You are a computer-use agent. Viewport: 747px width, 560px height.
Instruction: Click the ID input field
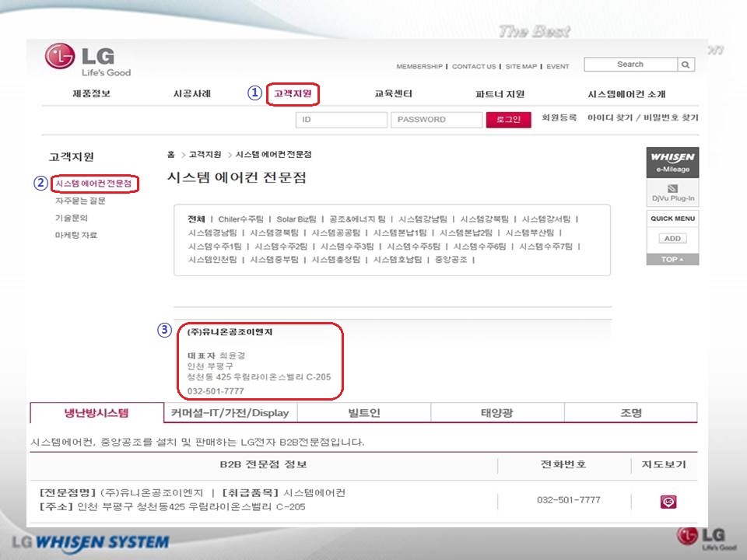coord(341,120)
